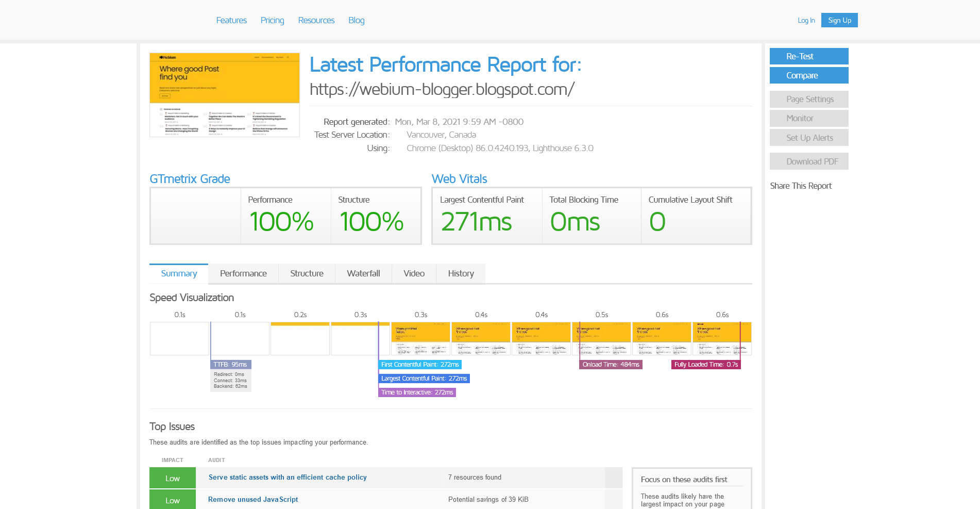Click the Onload Time marker in Speed Visualization
The image size is (980, 509).
pyautogui.click(x=611, y=365)
